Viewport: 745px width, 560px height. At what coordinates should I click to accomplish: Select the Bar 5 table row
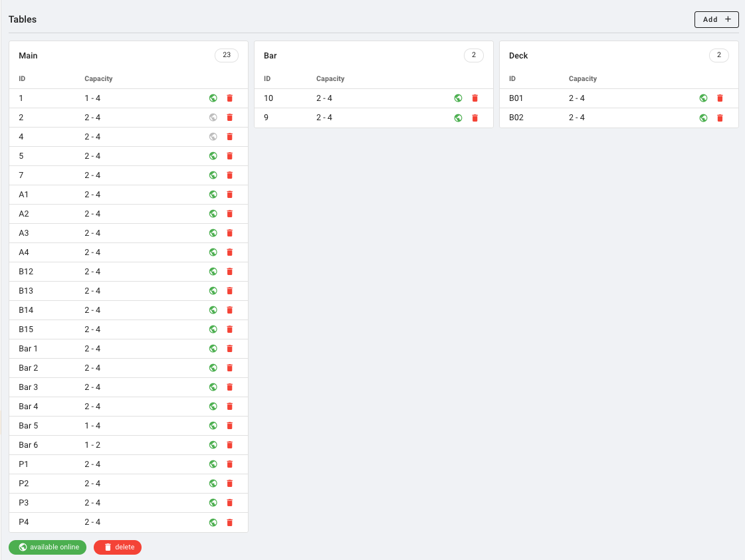tap(100, 426)
